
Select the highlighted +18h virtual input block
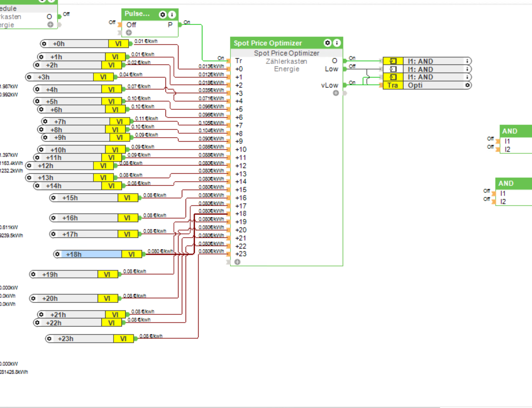pos(93,254)
